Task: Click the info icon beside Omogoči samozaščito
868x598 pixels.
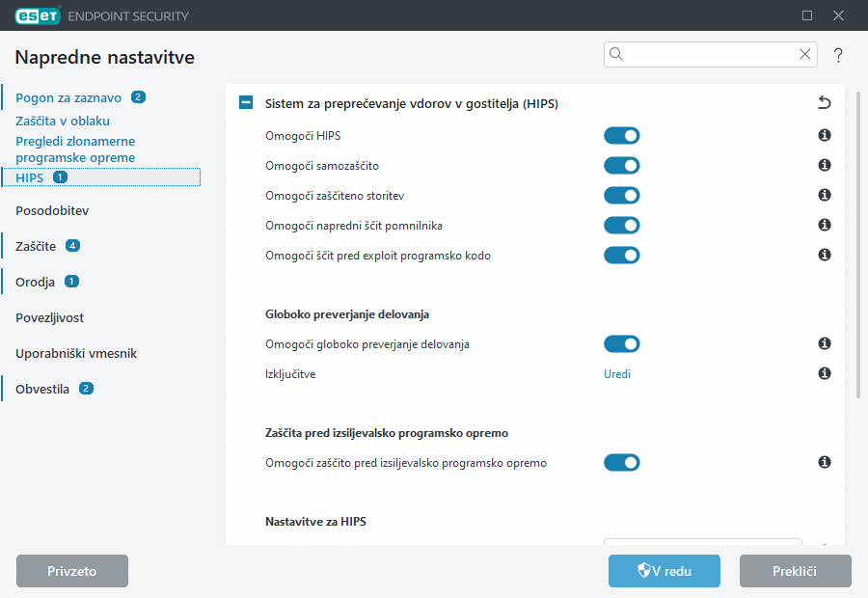Action: (x=825, y=166)
